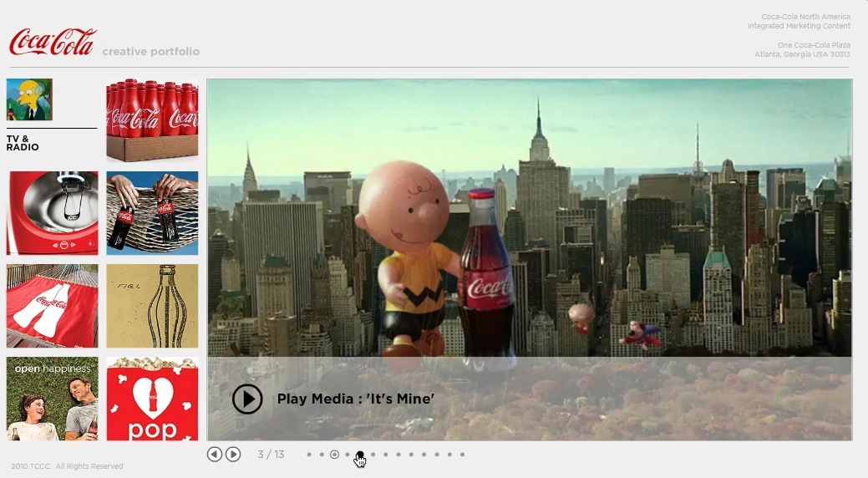This screenshot has height=478, width=868.
Task: Open the red aluminum bottles case thumbnail
Action: (x=152, y=120)
